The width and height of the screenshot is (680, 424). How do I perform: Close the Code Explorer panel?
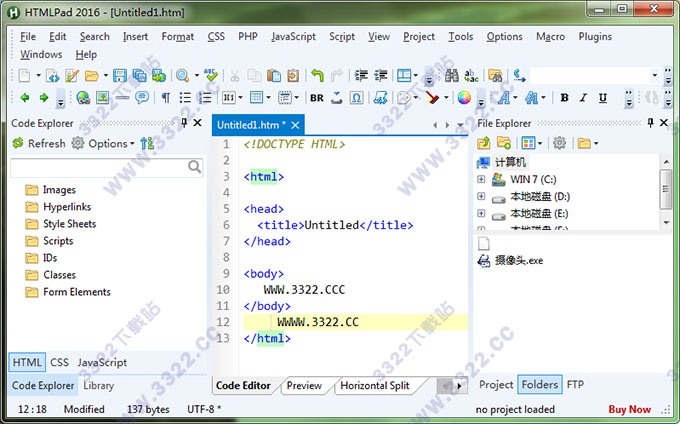[x=197, y=123]
